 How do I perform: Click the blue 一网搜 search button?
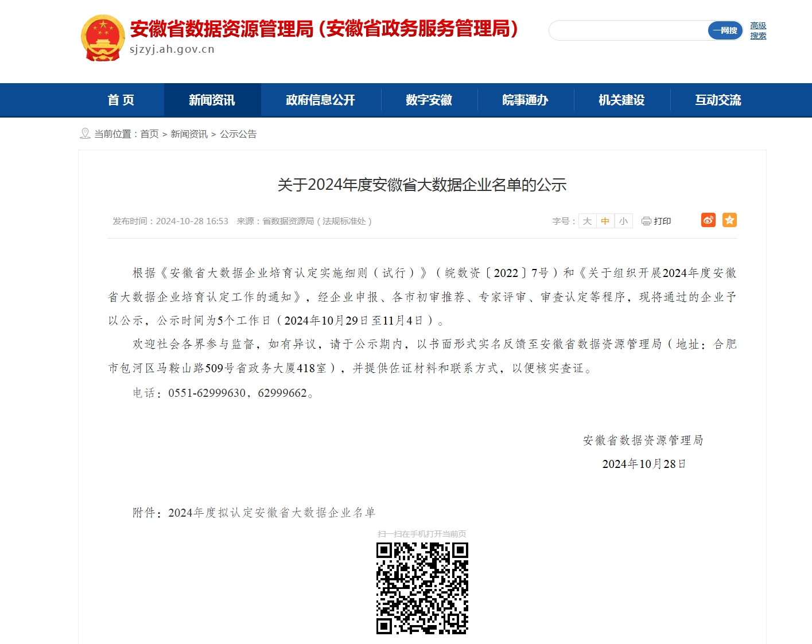pyautogui.click(x=725, y=30)
